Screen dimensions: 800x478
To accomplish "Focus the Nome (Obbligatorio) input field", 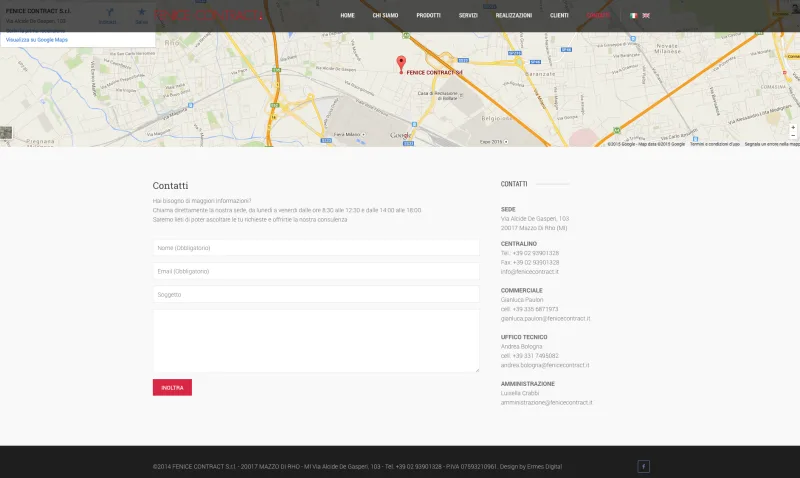I will (316, 248).
